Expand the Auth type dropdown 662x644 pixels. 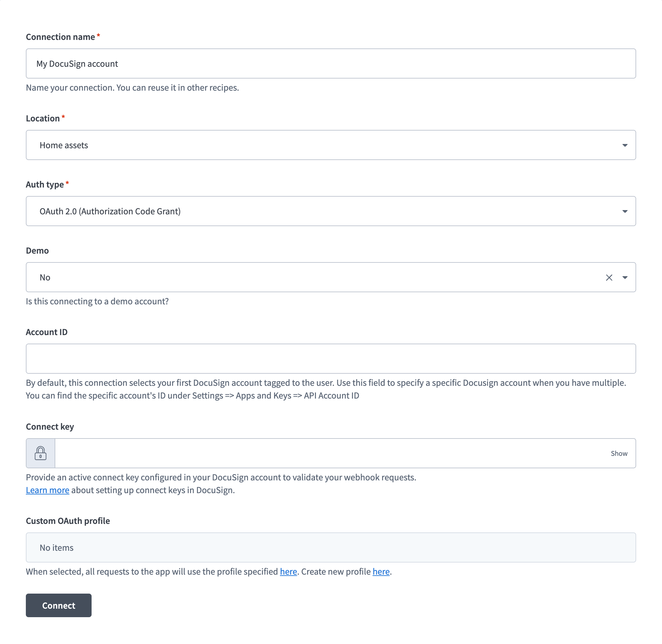625,211
